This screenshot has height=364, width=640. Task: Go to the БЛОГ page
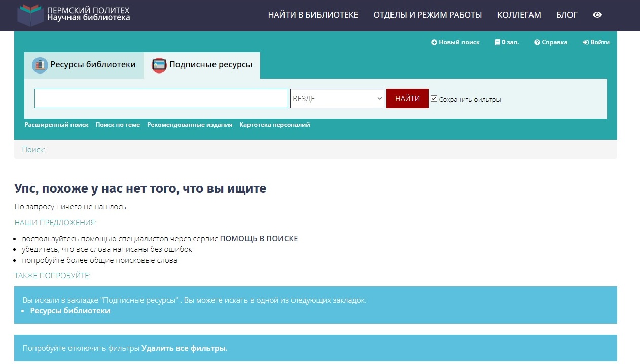[566, 15]
